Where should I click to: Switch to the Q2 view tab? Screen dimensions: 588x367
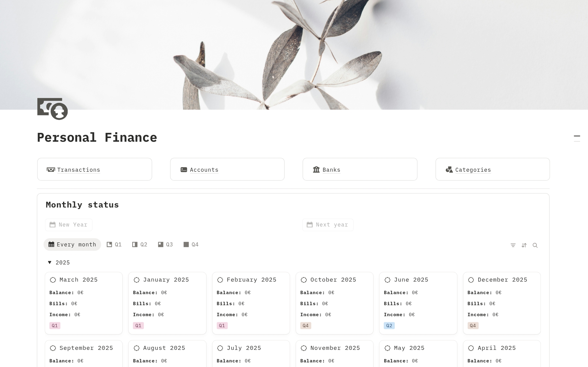pos(140,245)
